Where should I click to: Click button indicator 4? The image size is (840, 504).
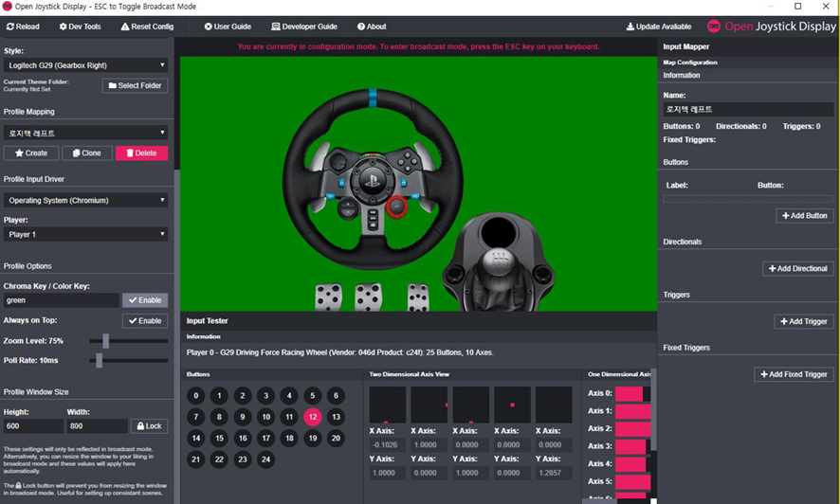289,396
